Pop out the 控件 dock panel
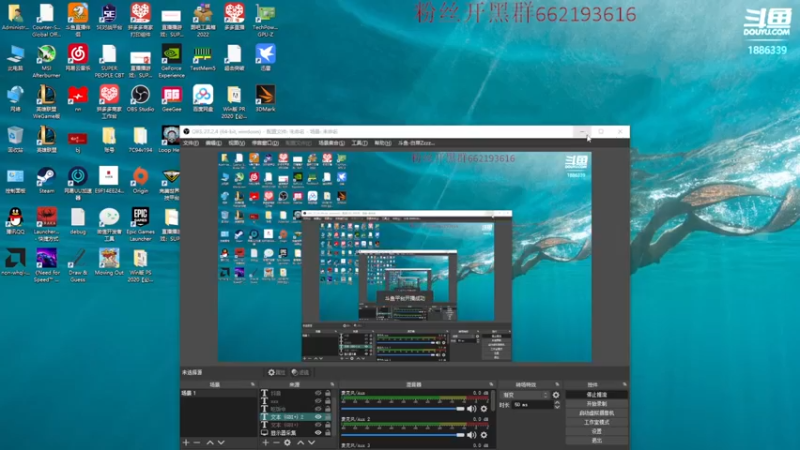Viewport: 800px width, 450px height. [624, 384]
